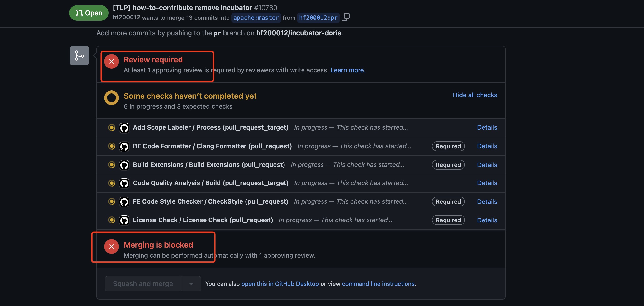Viewport: 644px width, 306px height.
Task: Click the red Merging is blocked X icon
Action: pos(112,247)
